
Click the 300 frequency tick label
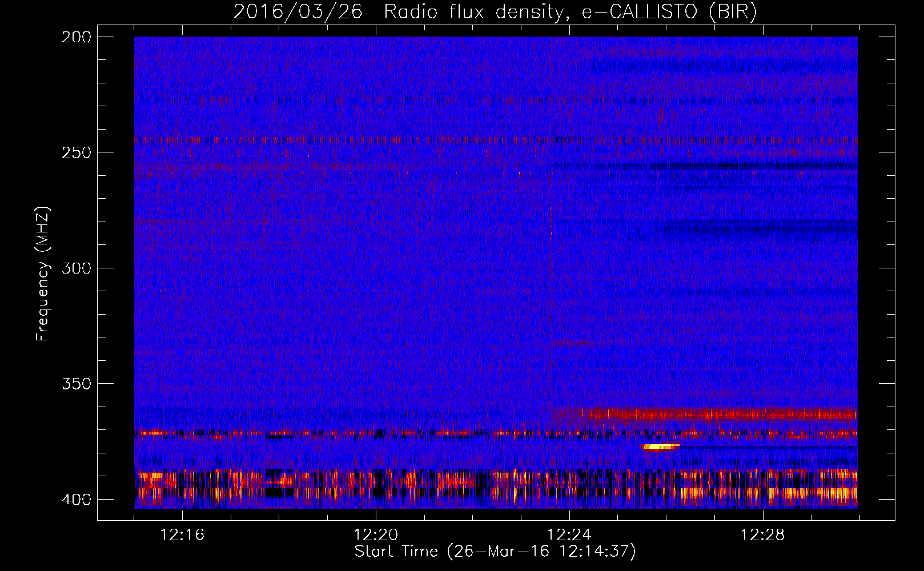(x=76, y=268)
